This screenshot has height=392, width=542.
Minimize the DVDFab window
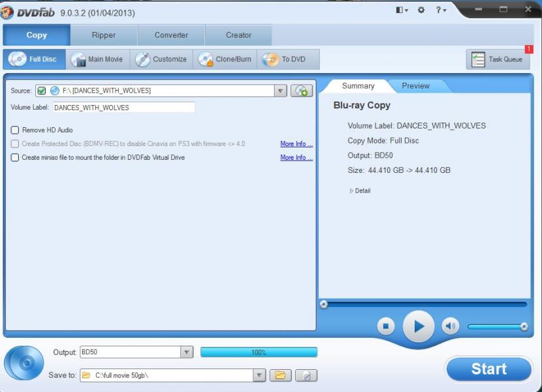(479, 9)
